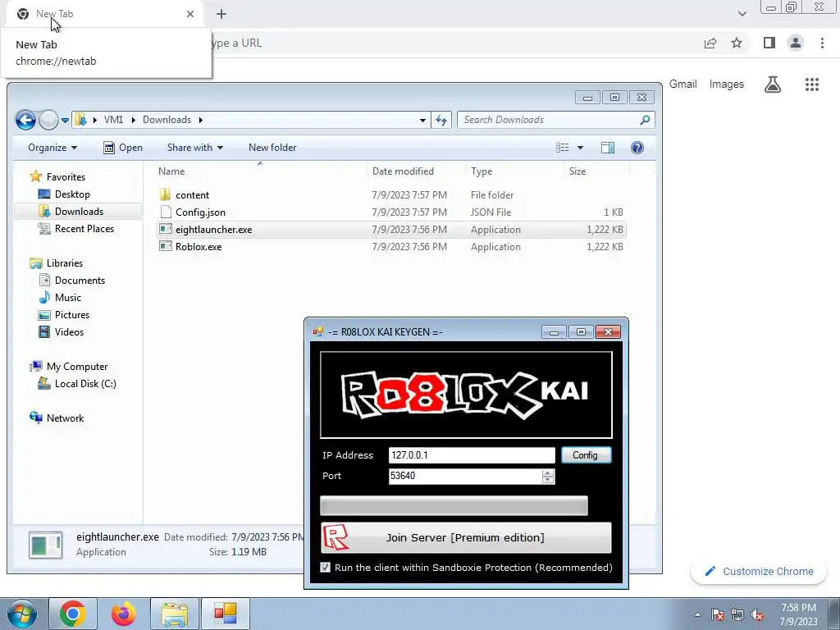Viewport: 840px width, 630px height.
Task: Open Videos library
Action: pyautogui.click(x=61, y=331)
